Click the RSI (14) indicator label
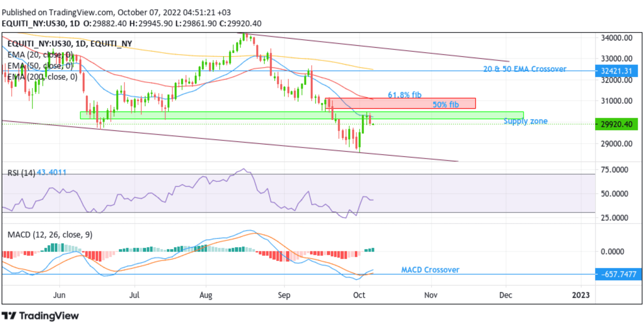Image resolution: width=644 pixels, height=331 pixels. pos(21,173)
